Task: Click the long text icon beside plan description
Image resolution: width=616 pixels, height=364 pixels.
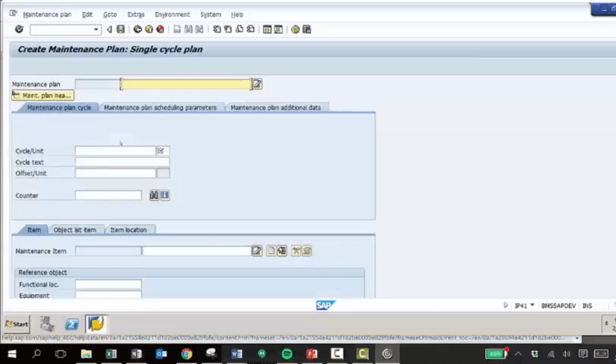Action: [x=257, y=84]
